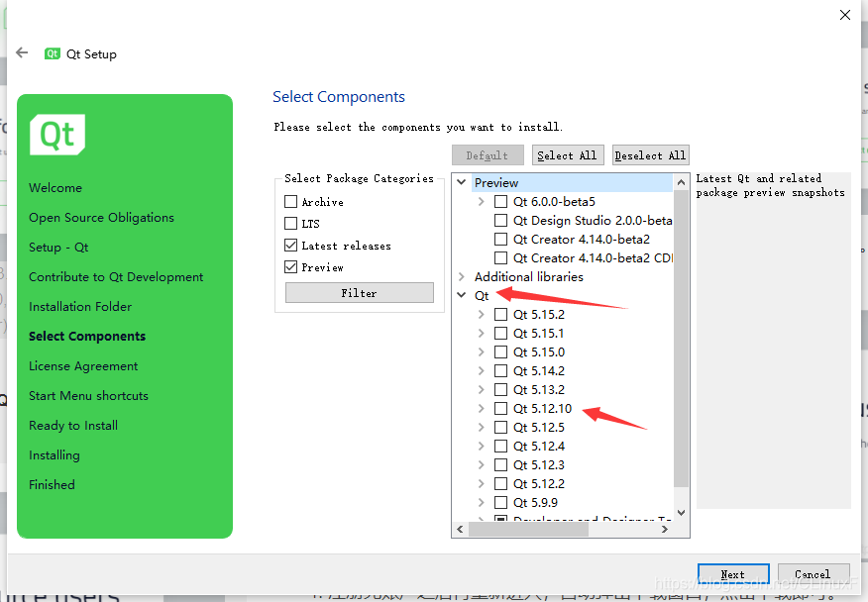The image size is (868, 602).
Task: Click the horizontal scrollbar left arrow
Action: pos(460,529)
